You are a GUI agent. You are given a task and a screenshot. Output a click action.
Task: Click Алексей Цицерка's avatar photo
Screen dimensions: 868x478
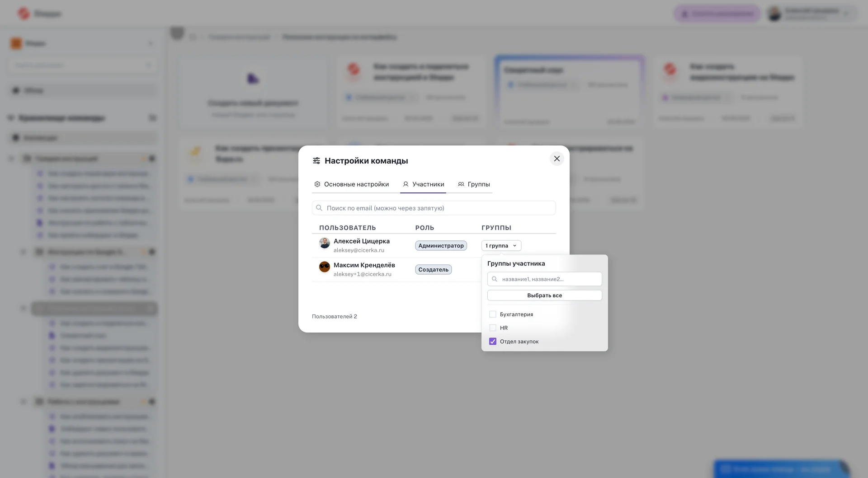[324, 243]
